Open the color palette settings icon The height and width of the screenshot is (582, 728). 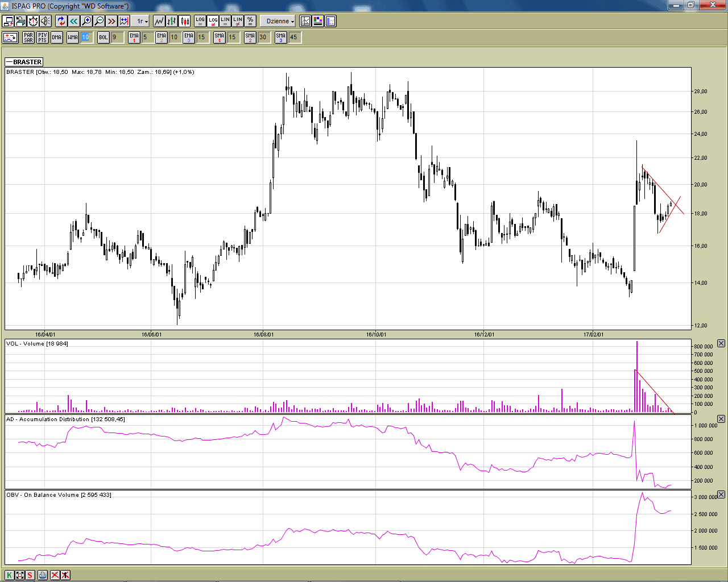point(318,21)
